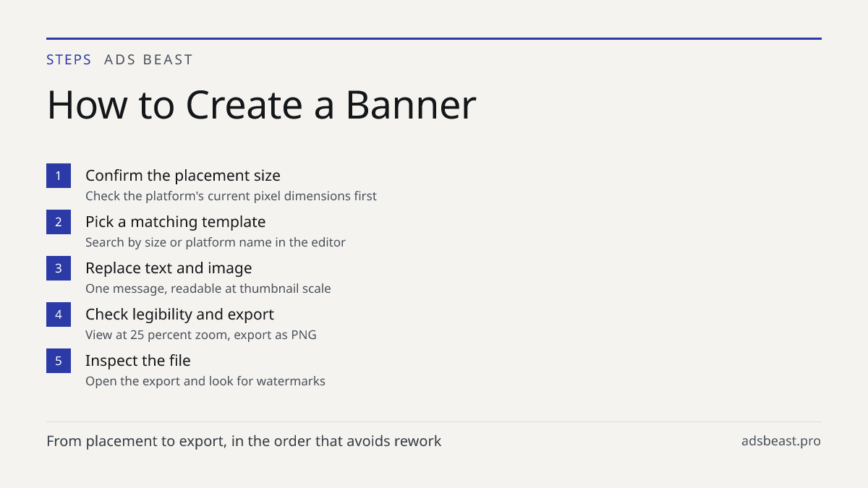Click the step number 2 badge

pos(59,222)
